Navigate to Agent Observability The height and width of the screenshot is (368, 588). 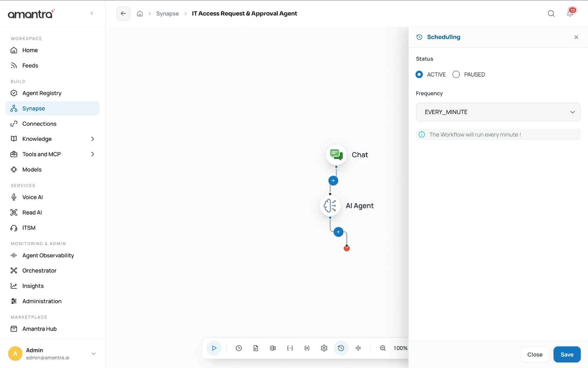(53, 255)
